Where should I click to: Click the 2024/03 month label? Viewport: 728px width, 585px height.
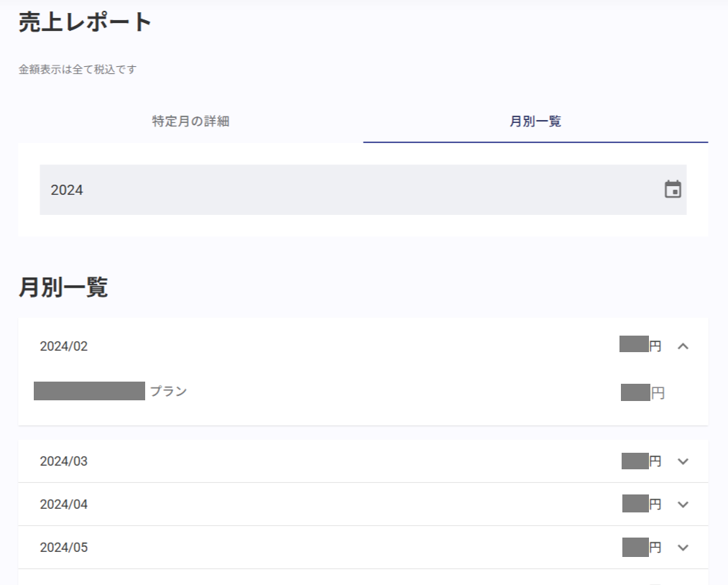pyautogui.click(x=64, y=461)
